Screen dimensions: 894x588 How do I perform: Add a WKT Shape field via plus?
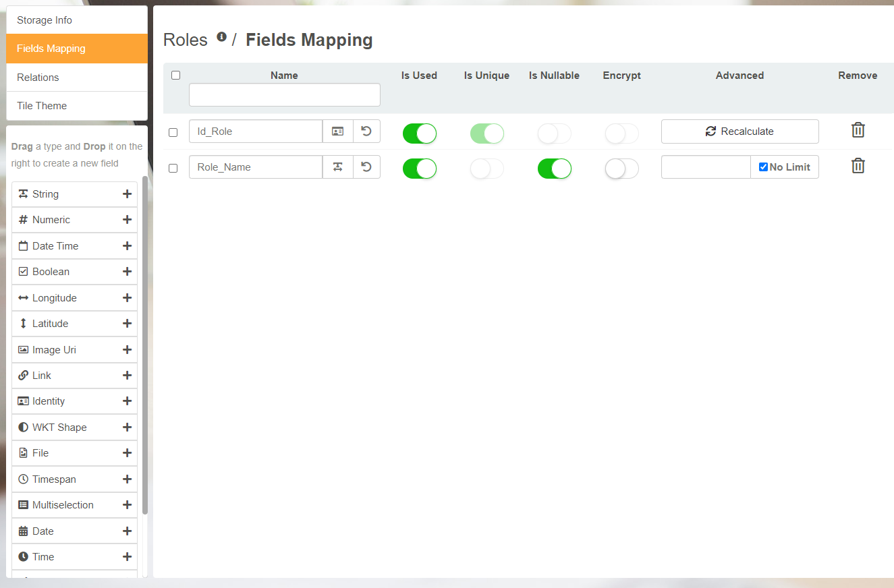coord(127,428)
